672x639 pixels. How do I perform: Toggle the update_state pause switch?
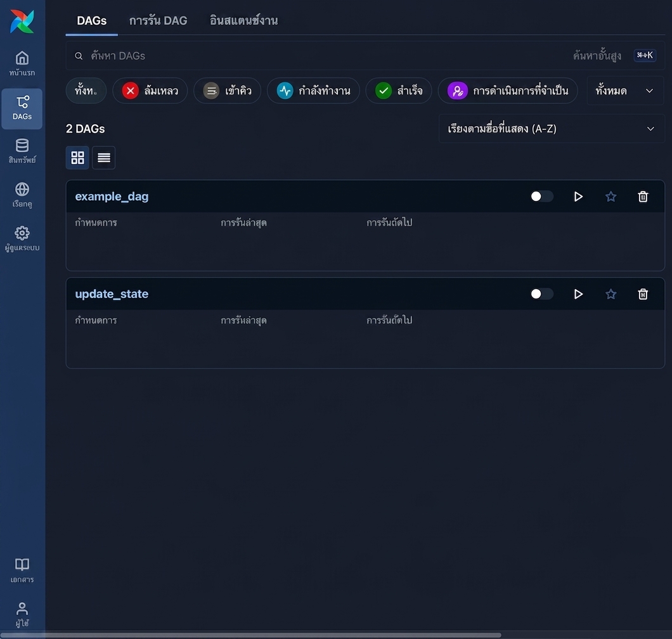[541, 294]
